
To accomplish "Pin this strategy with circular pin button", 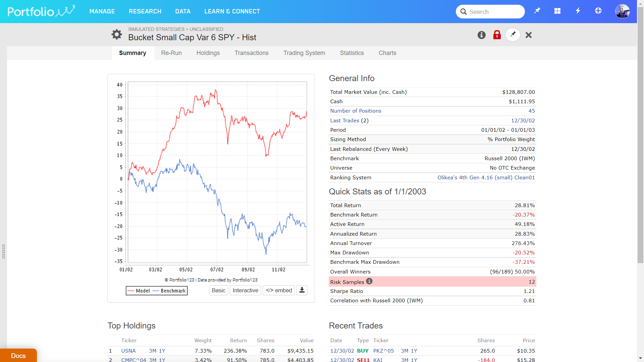I will click(513, 35).
